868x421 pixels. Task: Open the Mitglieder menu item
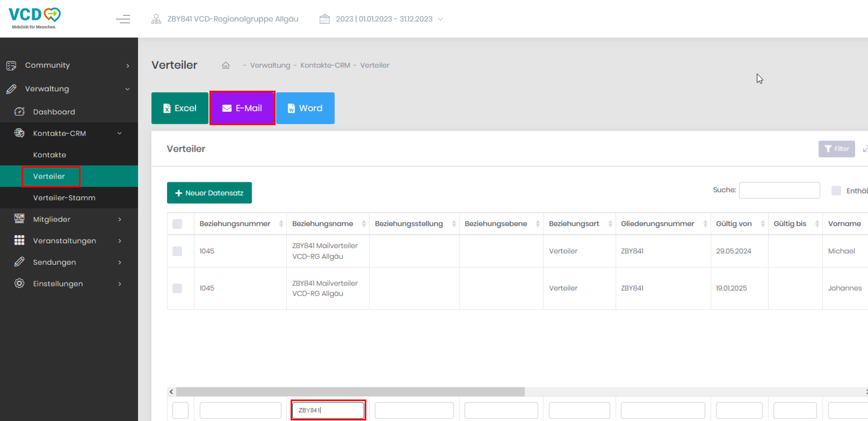point(52,219)
